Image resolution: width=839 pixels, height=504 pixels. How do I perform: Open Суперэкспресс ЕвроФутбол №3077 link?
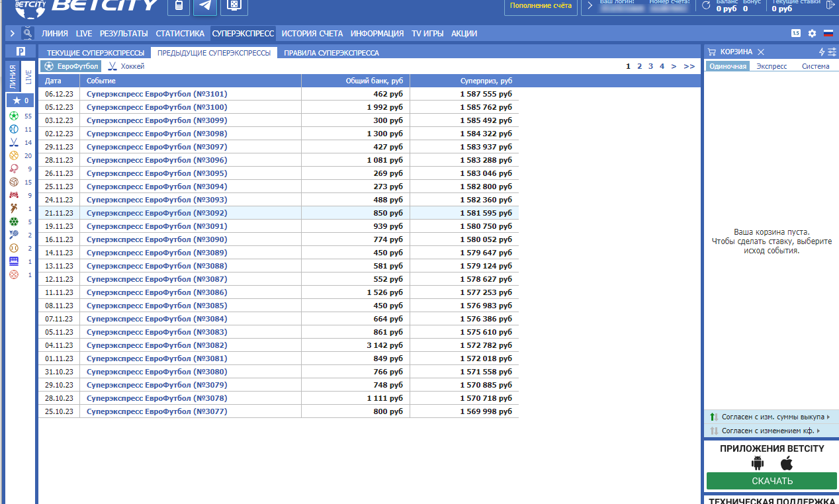[x=157, y=411]
